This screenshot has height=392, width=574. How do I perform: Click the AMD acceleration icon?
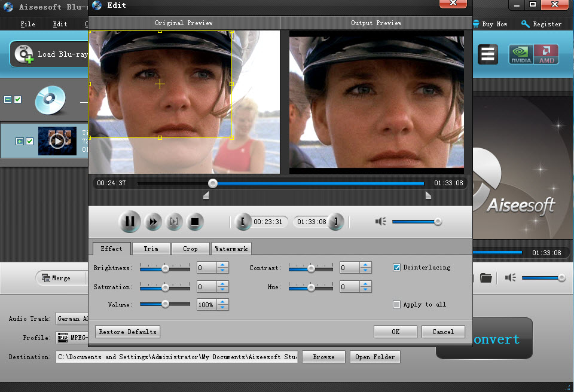tap(546, 54)
